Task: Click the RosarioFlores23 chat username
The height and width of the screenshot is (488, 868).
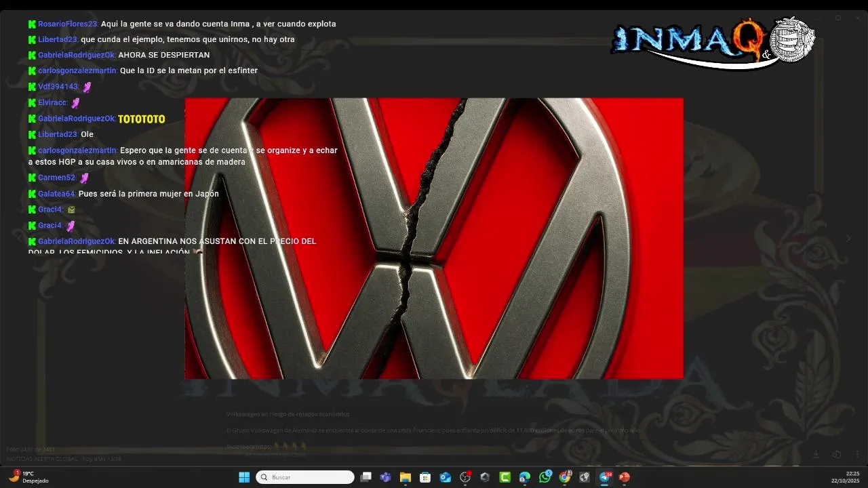Action: pos(68,24)
